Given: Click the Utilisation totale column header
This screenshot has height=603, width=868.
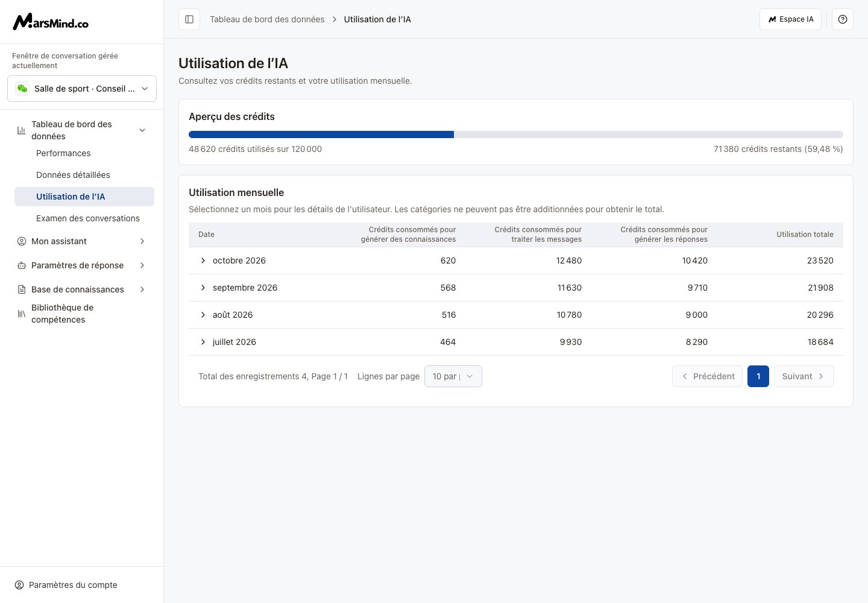Looking at the screenshot, I should [x=805, y=235].
